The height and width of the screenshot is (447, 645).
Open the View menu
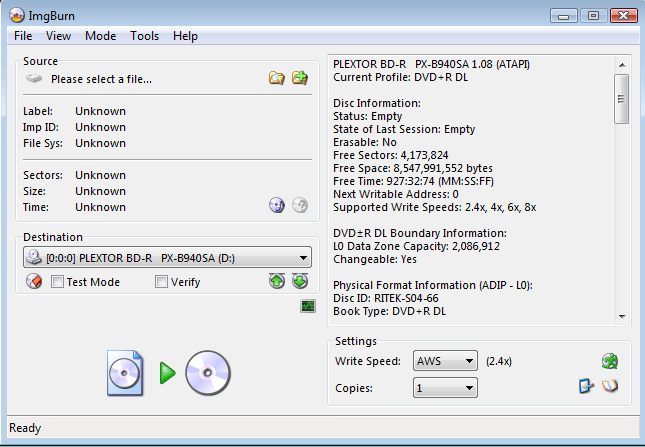[58, 36]
